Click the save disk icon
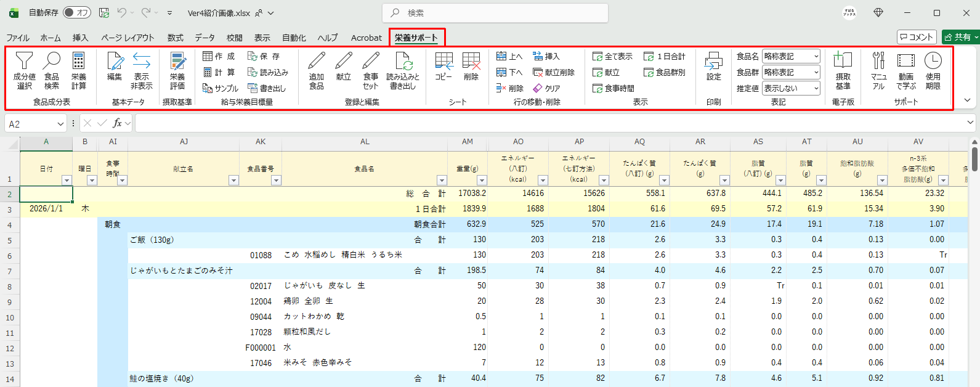Image resolution: width=980 pixels, height=387 pixels. coord(103,12)
